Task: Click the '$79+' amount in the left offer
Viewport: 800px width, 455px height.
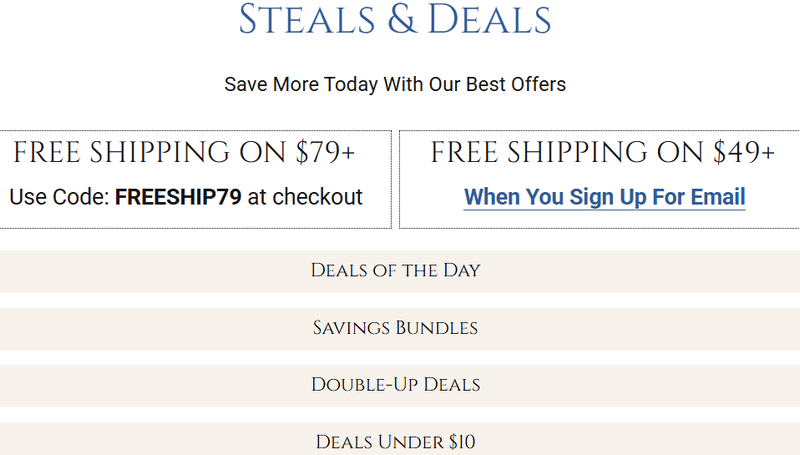Action: pos(326,153)
